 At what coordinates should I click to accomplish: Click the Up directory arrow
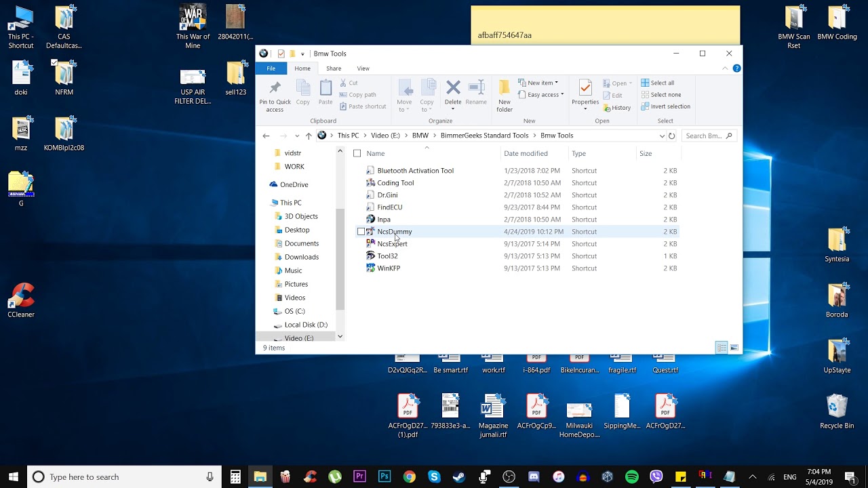(309, 136)
